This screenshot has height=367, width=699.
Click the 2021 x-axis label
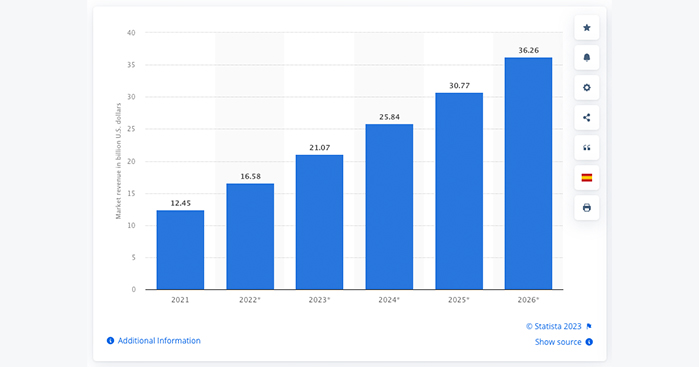tap(180, 300)
